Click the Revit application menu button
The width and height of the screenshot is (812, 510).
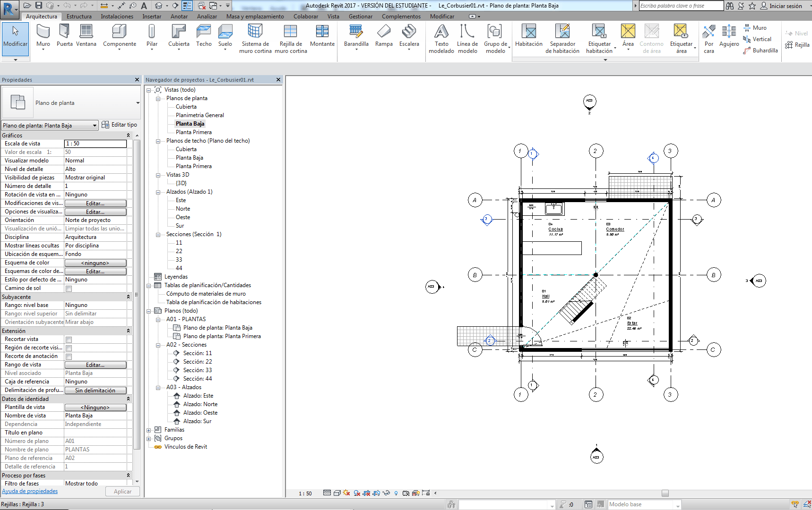point(9,9)
